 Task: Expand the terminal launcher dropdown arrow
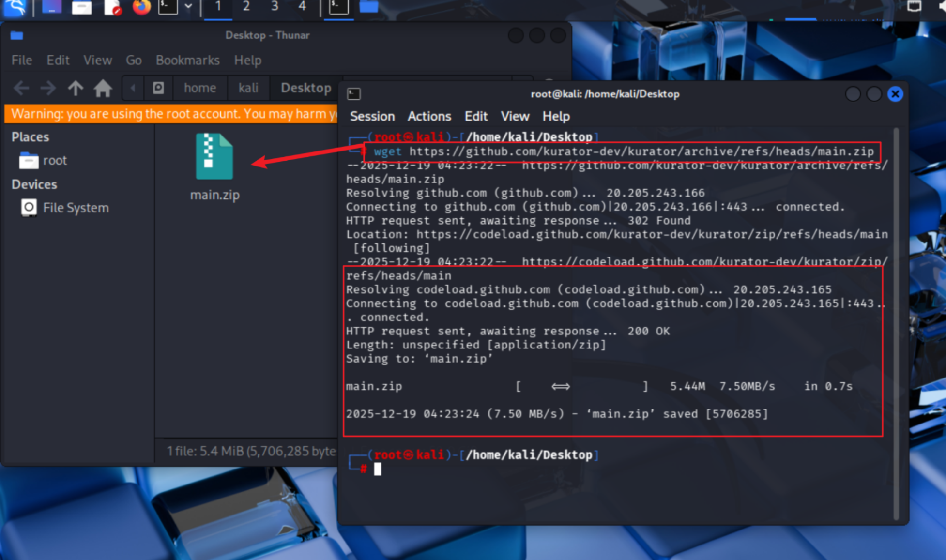(x=188, y=7)
